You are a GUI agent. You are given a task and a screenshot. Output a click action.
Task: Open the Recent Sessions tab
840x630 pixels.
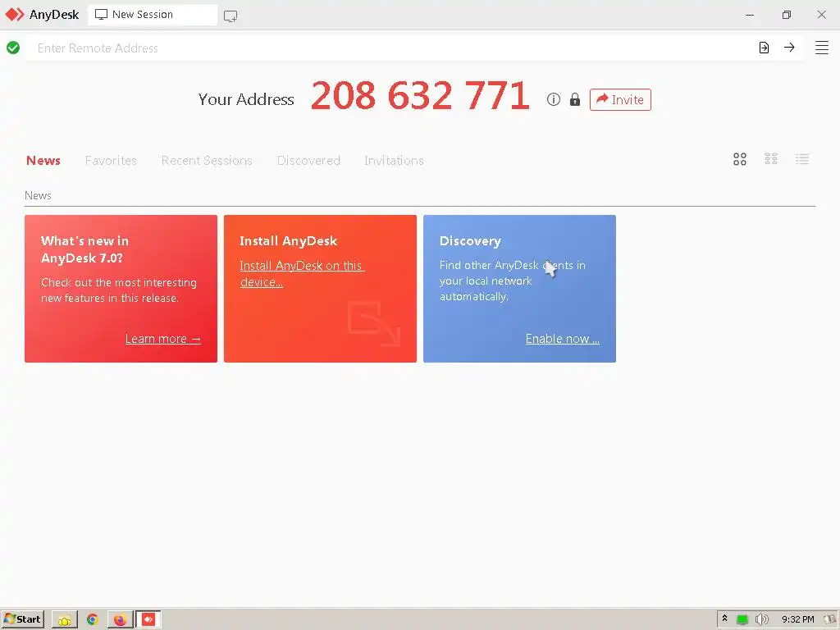click(x=207, y=161)
